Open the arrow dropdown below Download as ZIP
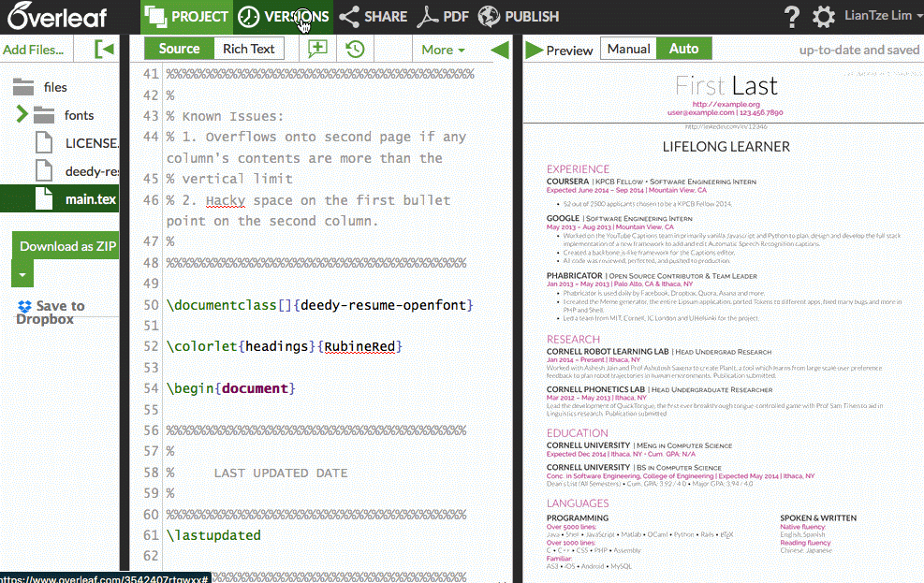The image size is (924, 583). (23, 275)
